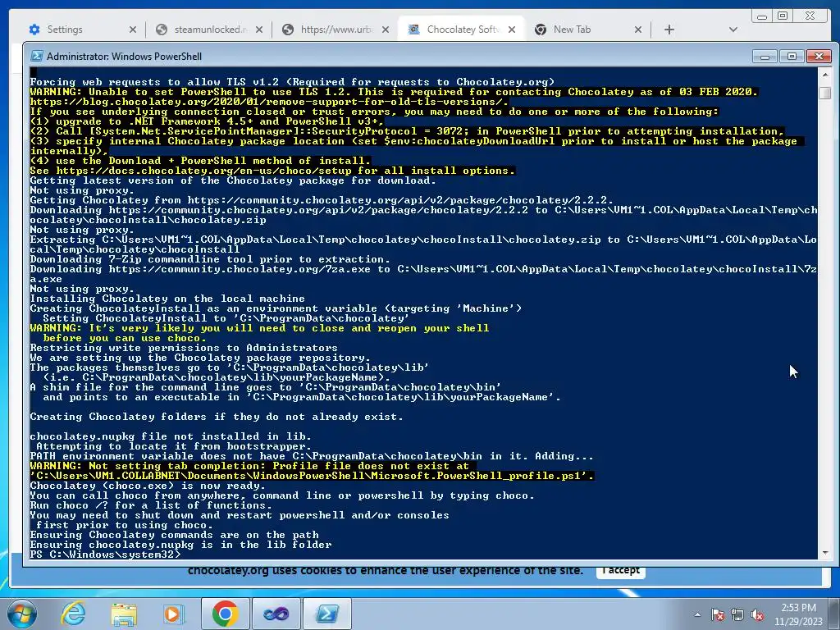The image size is (840, 630).
Task: Close the Administrator PowerShell window
Action: (819, 57)
